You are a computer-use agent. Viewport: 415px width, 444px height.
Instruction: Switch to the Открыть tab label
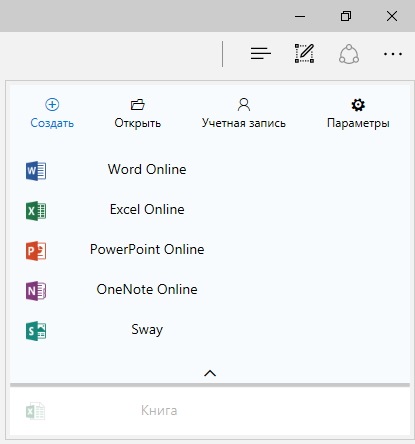click(138, 123)
